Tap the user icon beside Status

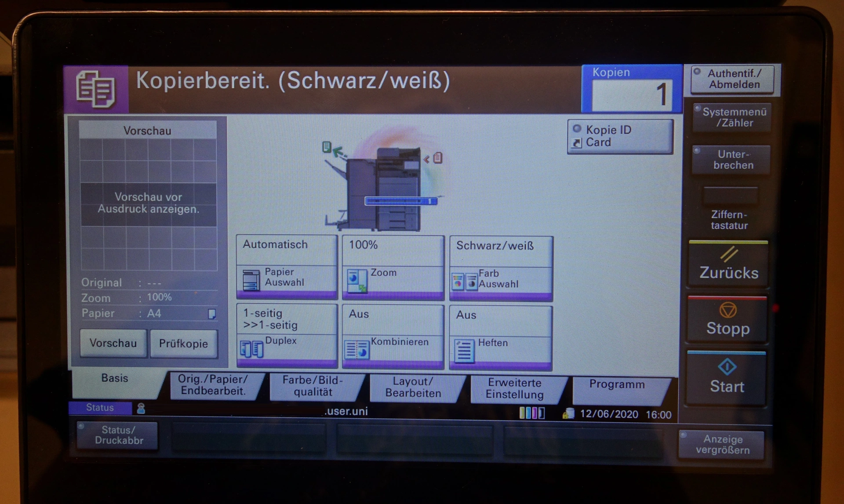click(141, 409)
